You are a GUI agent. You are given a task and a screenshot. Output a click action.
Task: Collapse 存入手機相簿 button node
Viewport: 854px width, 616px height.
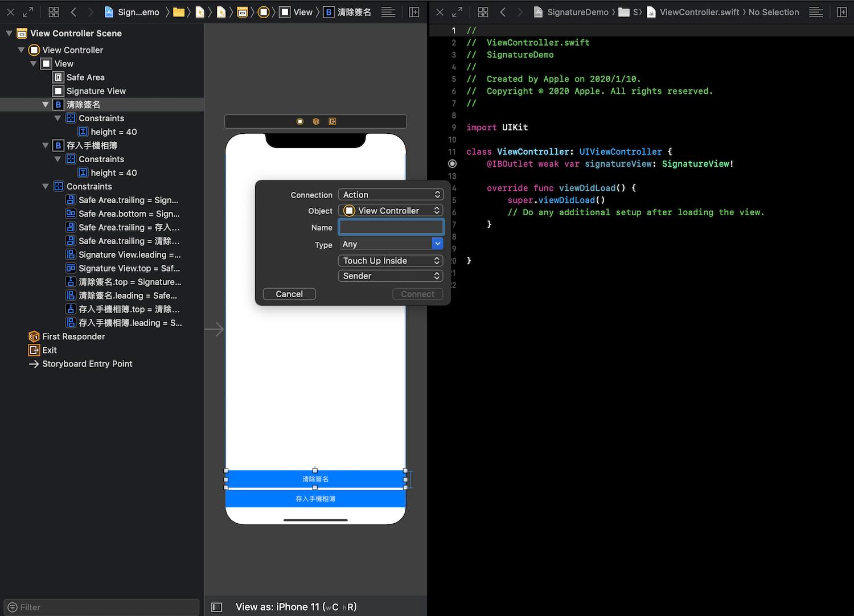click(x=45, y=146)
